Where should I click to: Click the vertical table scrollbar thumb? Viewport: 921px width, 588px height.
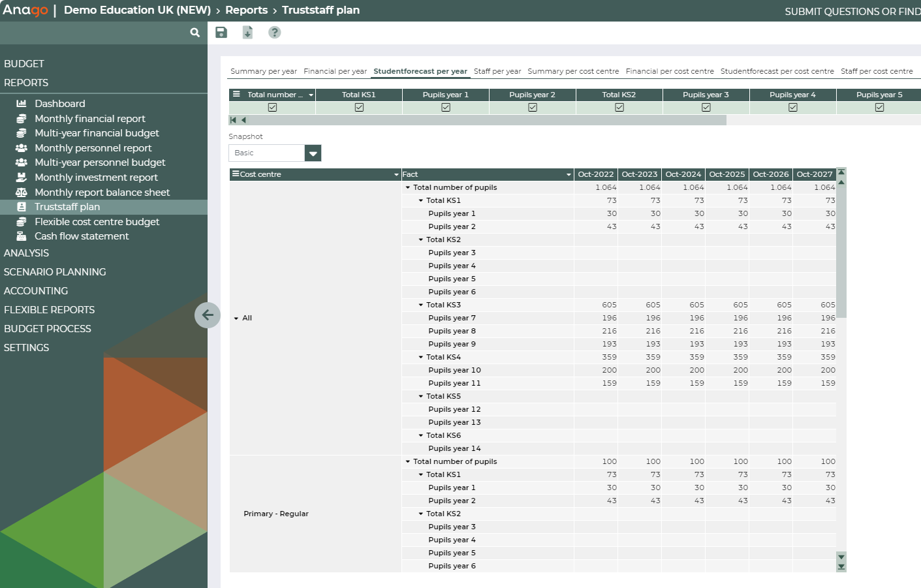(x=841, y=253)
